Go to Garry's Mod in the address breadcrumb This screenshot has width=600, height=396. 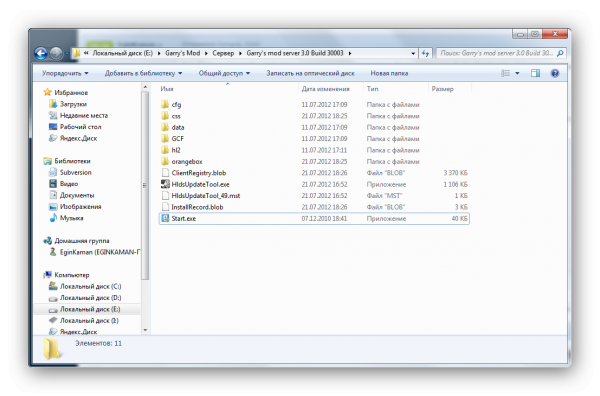point(183,53)
